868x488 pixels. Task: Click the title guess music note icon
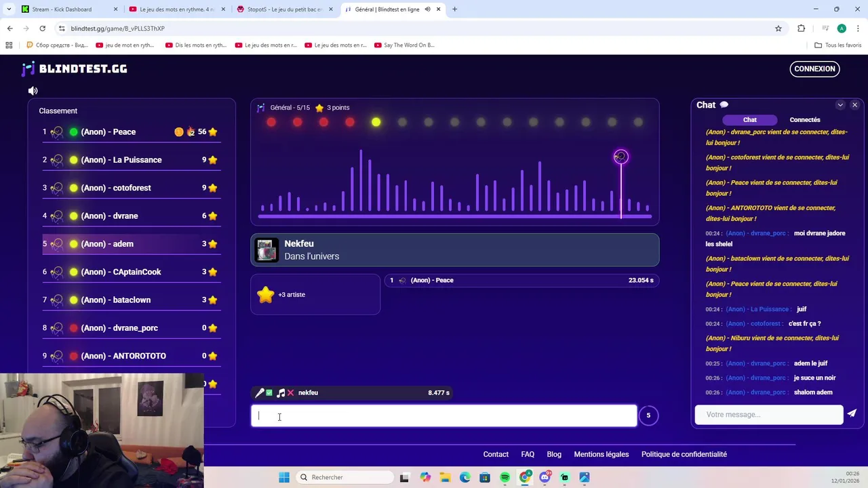pos(280,393)
